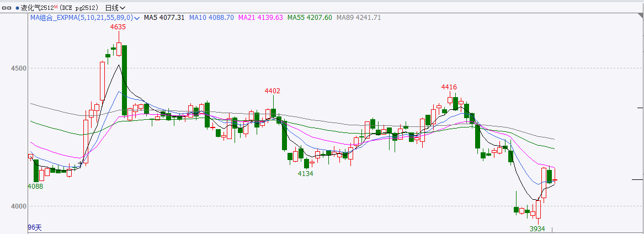Click the 4635 high price label

[x=118, y=26]
